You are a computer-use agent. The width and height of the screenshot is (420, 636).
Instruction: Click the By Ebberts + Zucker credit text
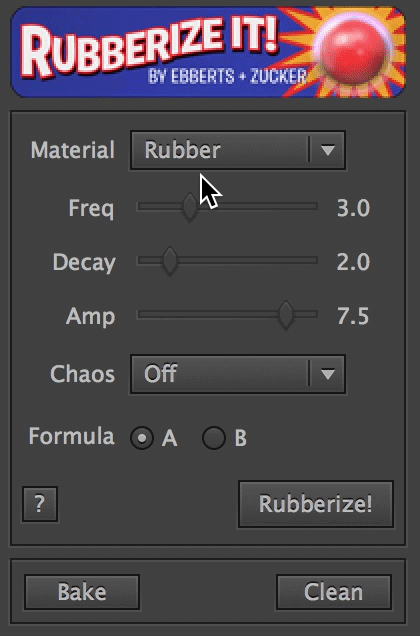pyautogui.click(x=228, y=76)
